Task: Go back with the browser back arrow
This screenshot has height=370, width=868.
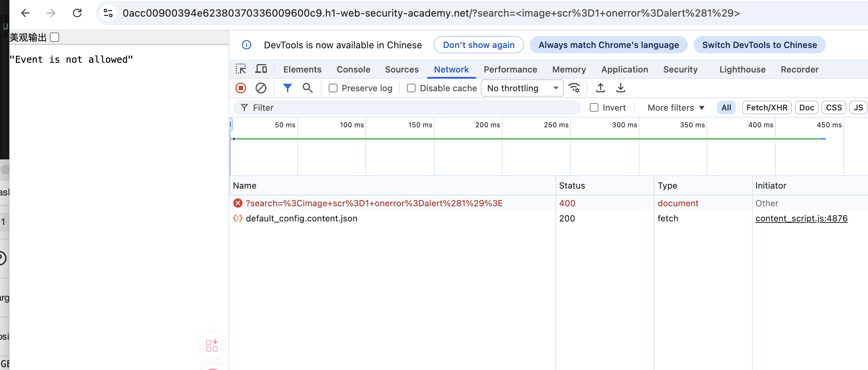Action: click(25, 13)
